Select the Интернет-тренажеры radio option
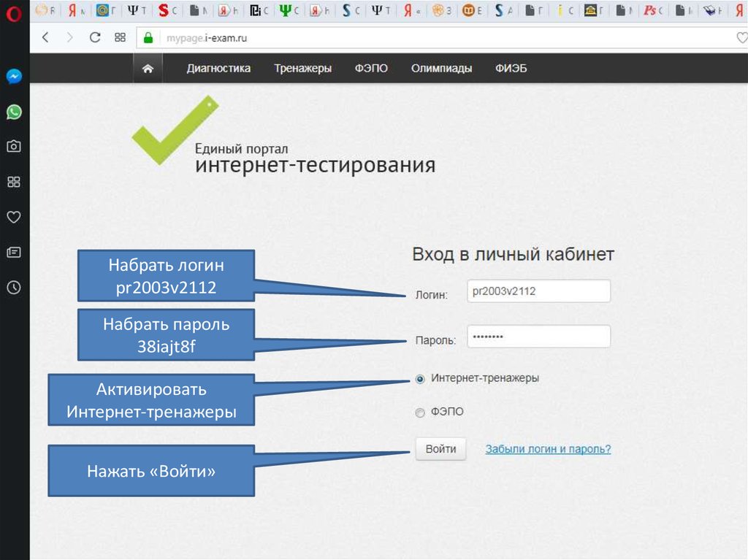 click(x=420, y=379)
